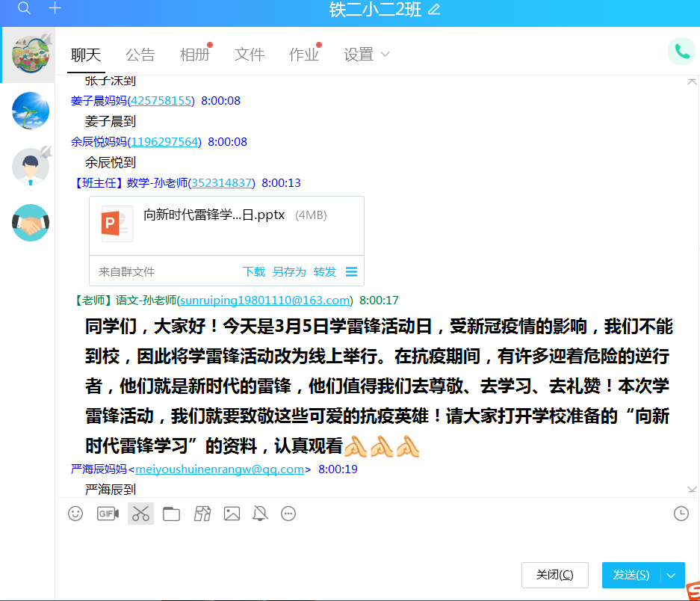Click the folder icon to send file
The image size is (700, 601).
point(171,514)
